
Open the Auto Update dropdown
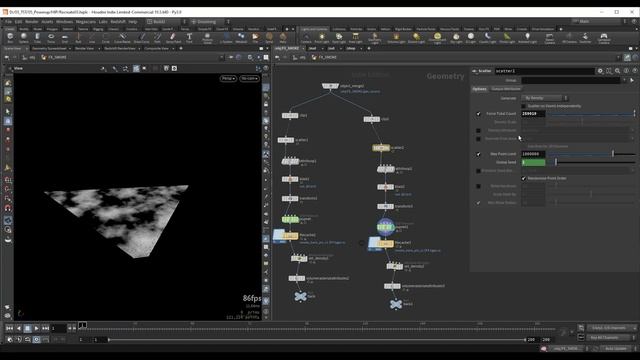(x=617, y=349)
